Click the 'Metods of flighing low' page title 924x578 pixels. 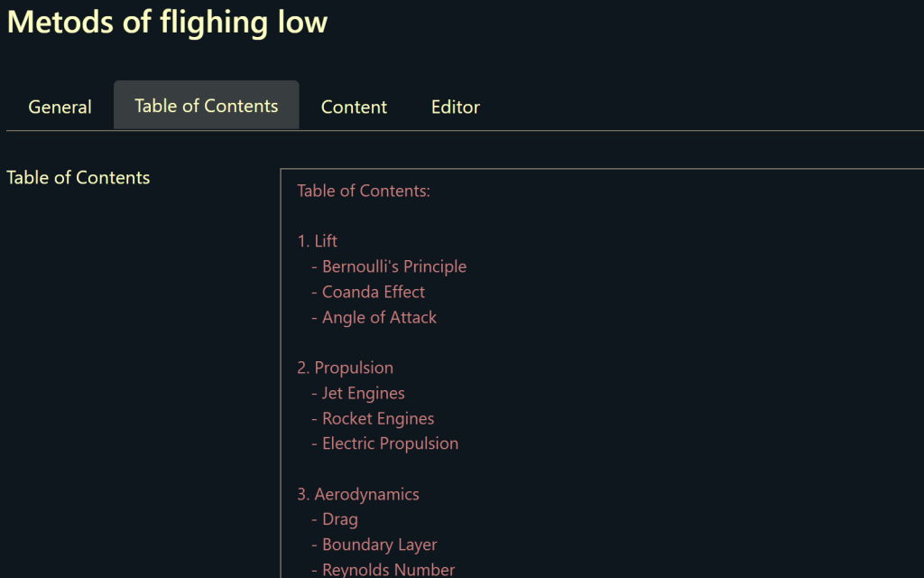(167, 22)
